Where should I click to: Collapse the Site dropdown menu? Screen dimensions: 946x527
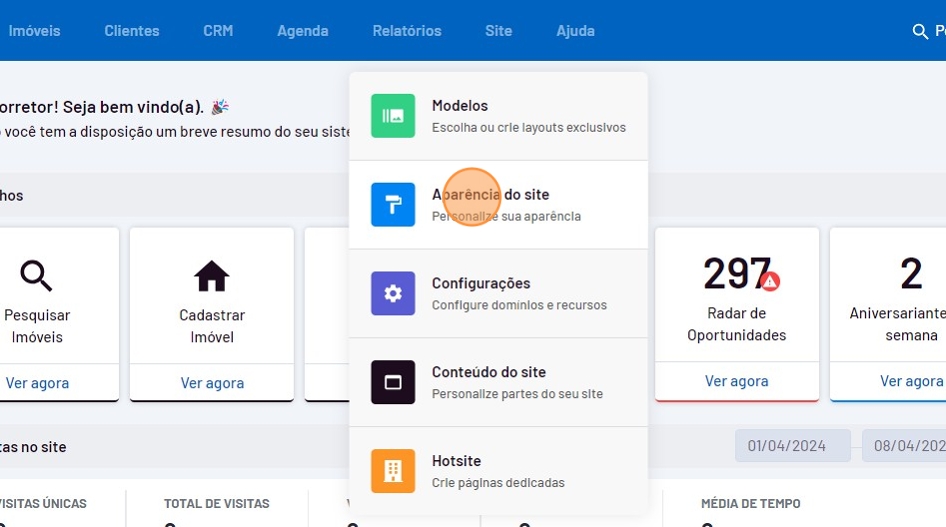coord(499,31)
